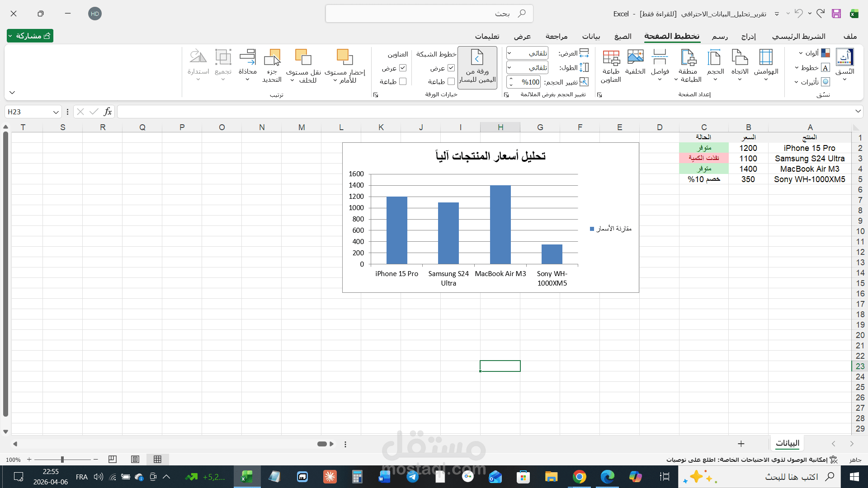Viewport: 868px width, 488px height.
Task: Open Selection Pane (جزء التحديد)
Action: click(x=272, y=66)
